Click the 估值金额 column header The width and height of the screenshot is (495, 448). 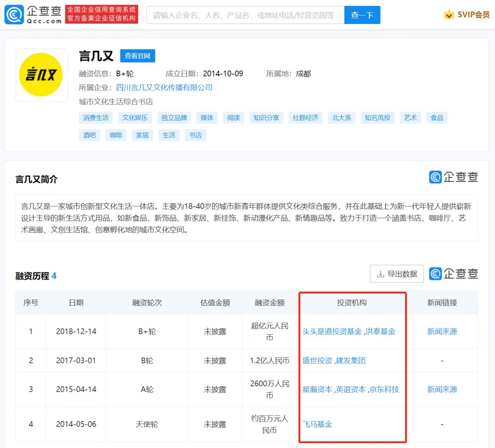click(x=215, y=303)
